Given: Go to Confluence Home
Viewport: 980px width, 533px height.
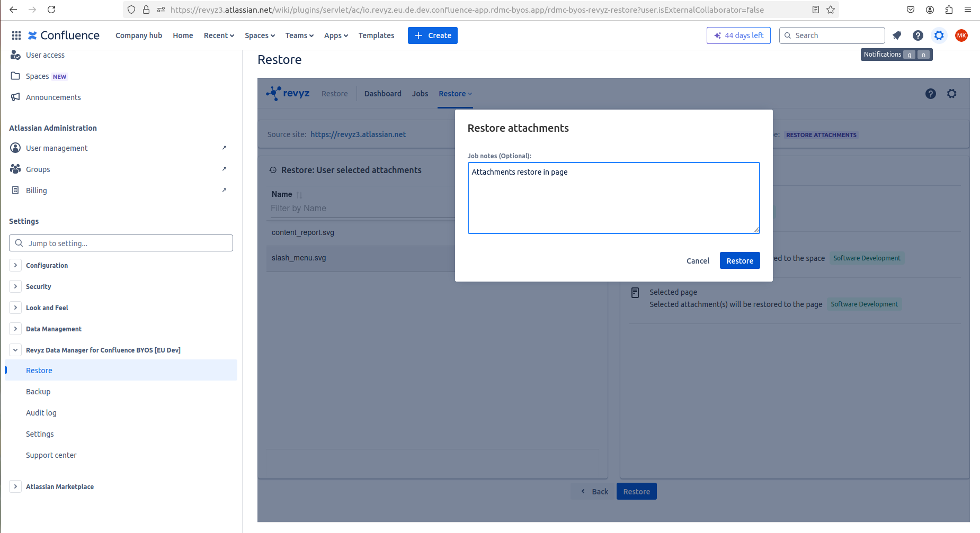Looking at the screenshot, I should point(183,35).
